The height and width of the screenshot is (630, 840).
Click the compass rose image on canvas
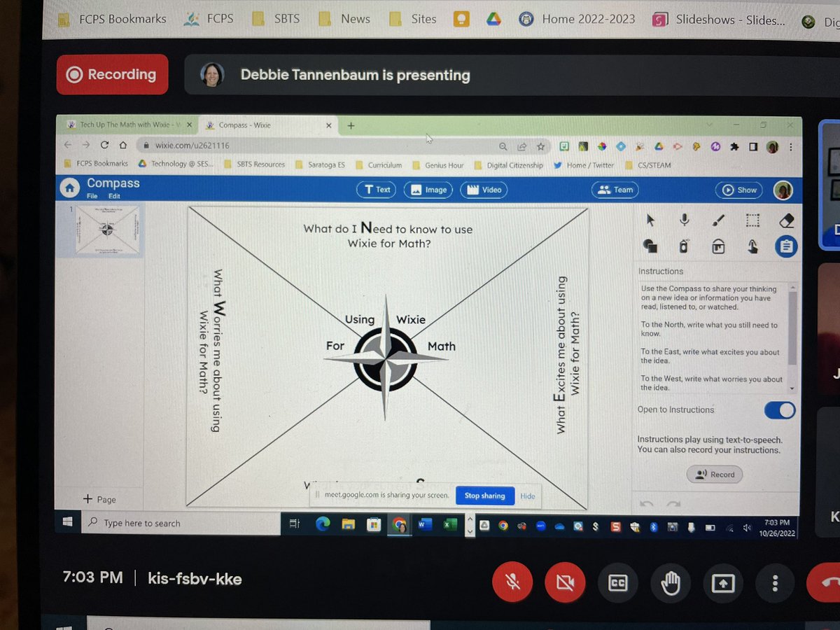click(386, 357)
